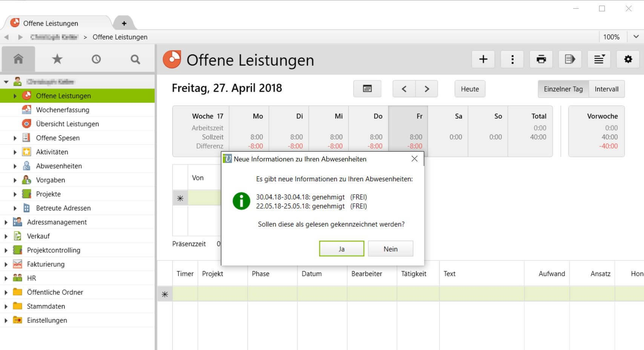644x350 pixels.
Task: Open the calendar date picker icon
Action: tap(367, 89)
